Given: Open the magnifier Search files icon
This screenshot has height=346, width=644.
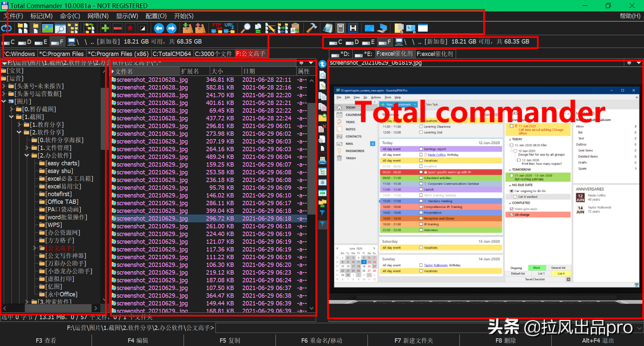Looking at the screenshot, I should tap(246, 28).
